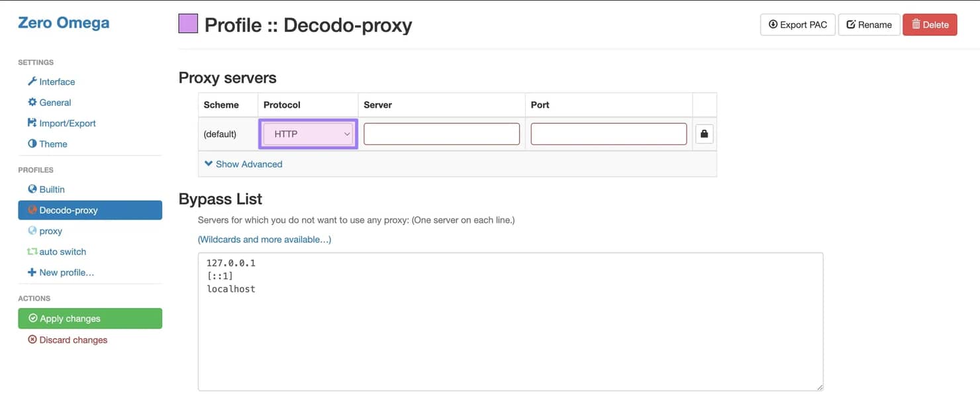Click the Import/Export floppy disk icon
This screenshot has width=980, height=408.
coord(32,123)
